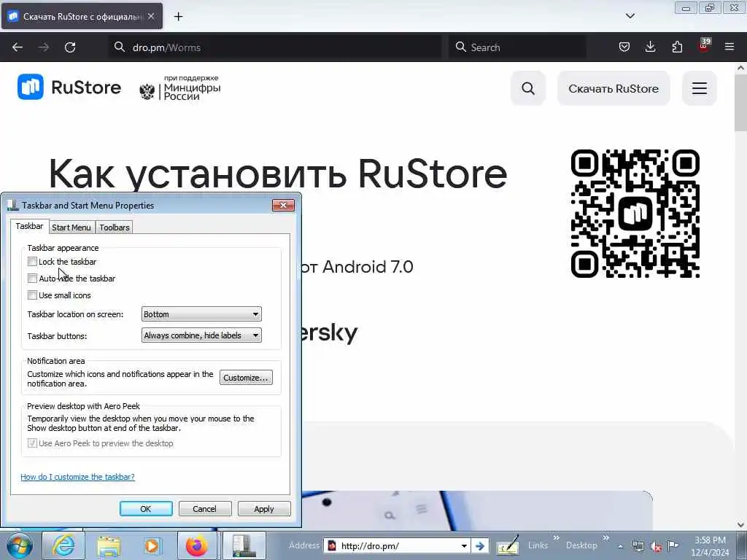Open the Firefox downloads panel

(650, 47)
